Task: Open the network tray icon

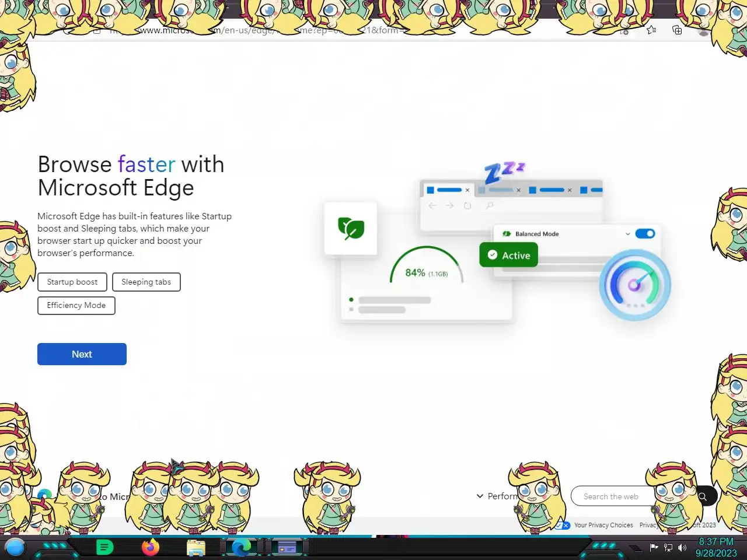Action: (668, 548)
